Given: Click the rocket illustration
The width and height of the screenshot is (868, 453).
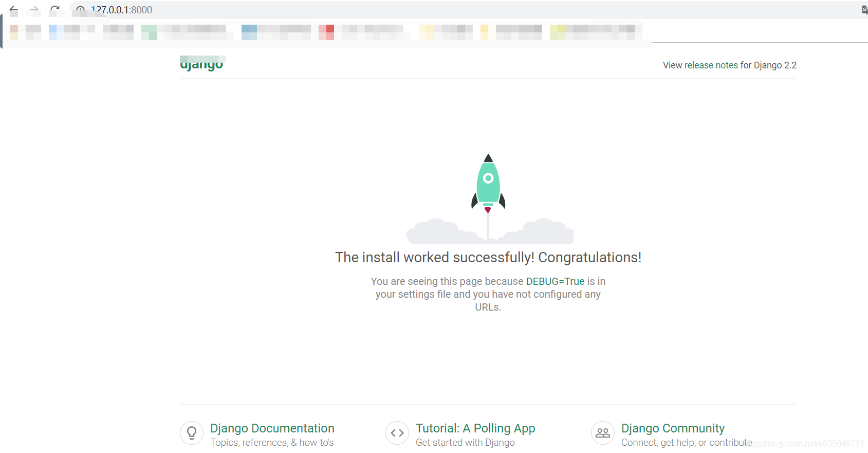Looking at the screenshot, I should (x=488, y=198).
